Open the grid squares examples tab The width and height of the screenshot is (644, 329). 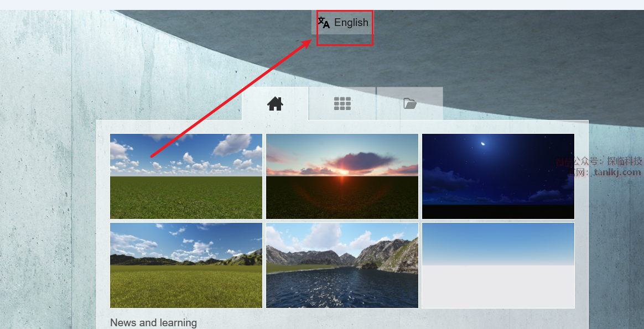point(342,103)
